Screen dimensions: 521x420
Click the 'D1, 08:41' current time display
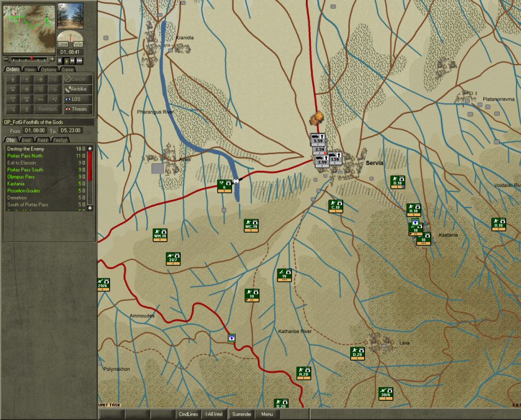tap(70, 52)
